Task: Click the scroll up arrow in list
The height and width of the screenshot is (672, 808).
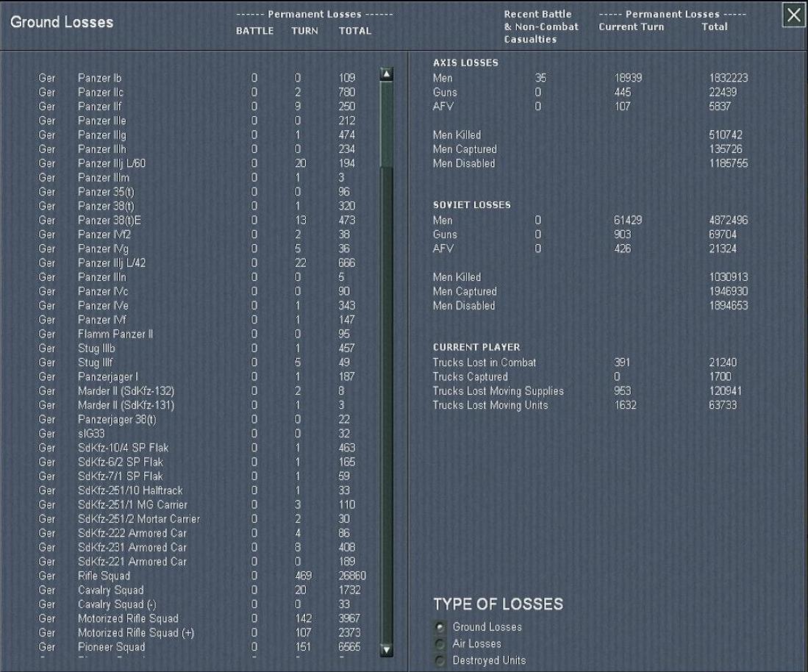Action: (387, 74)
